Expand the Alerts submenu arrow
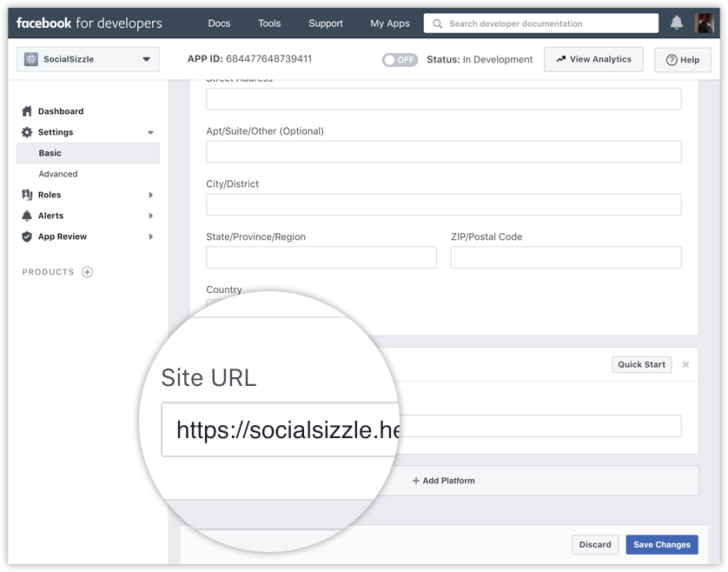Screen dimensions: 728x572 tap(150, 216)
